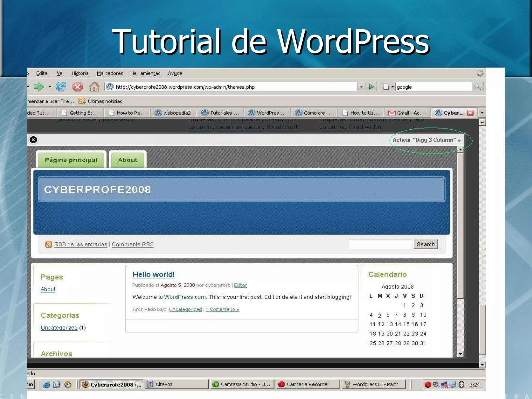Close the Cyber... tab with red X

(x=470, y=113)
